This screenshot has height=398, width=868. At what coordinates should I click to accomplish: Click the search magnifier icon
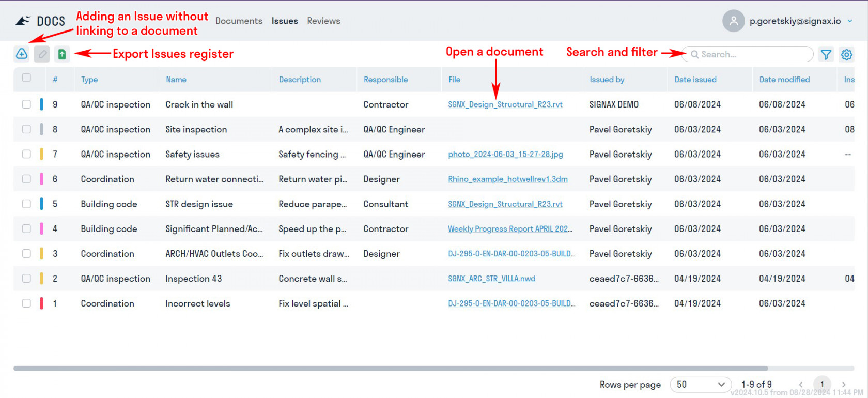coord(695,54)
